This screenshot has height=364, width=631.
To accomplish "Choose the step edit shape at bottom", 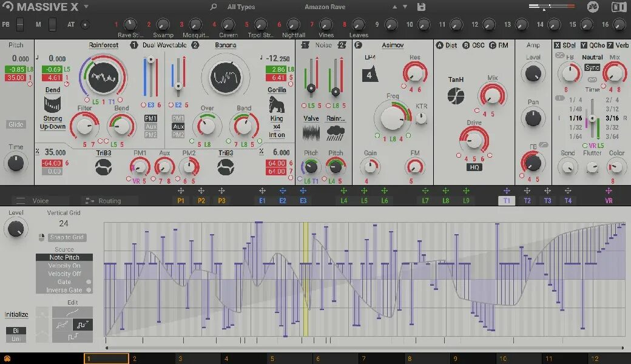I will (x=72, y=337).
